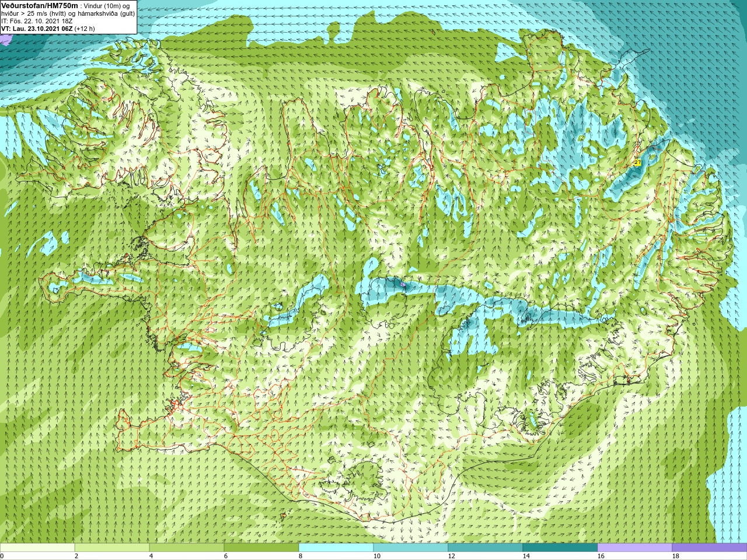Select the 2–4 m/s light green legend swatch
This screenshot has width=747, height=560.
click(112, 548)
